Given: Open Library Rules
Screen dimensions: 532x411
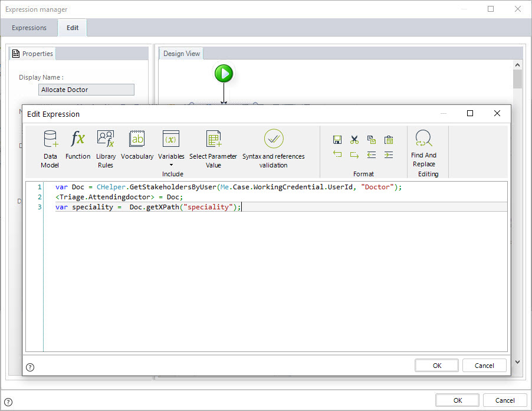Looking at the screenshot, I should coord(106,149).
